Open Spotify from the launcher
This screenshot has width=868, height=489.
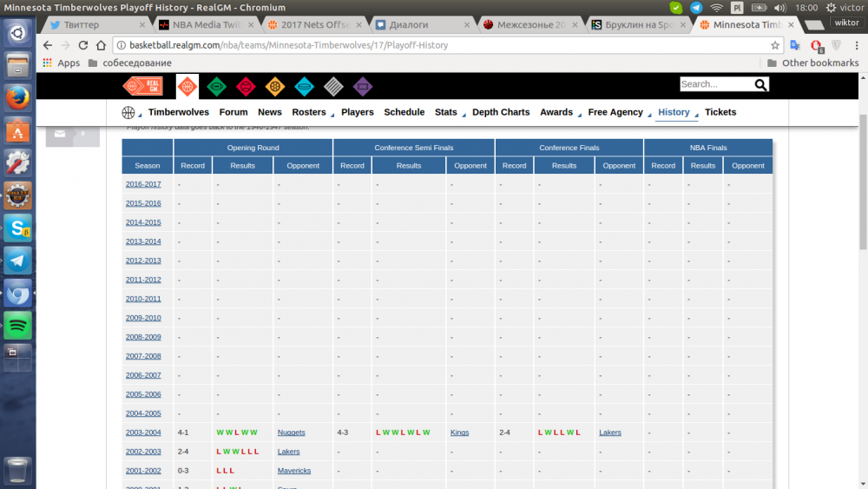click(17, 326)
